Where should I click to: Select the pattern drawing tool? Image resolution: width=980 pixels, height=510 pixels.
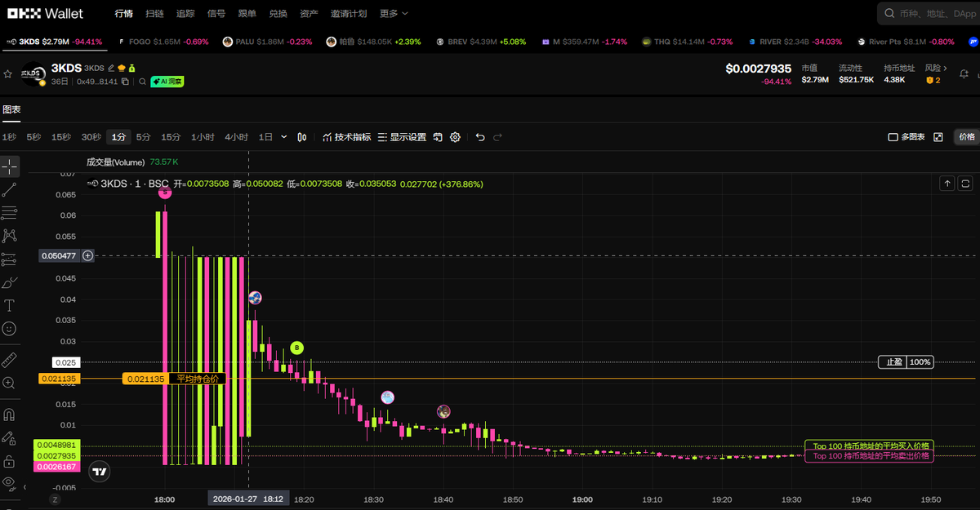tap(10, 236)
